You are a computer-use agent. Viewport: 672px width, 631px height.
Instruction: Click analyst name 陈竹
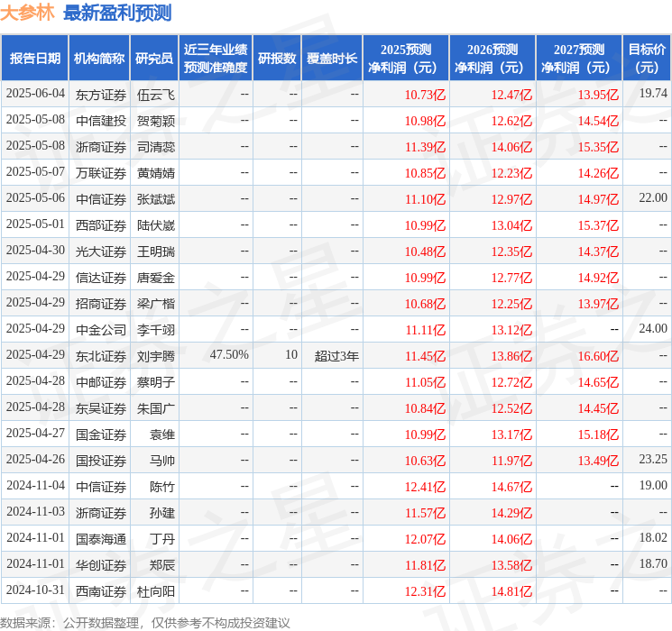tap(162, 487)
